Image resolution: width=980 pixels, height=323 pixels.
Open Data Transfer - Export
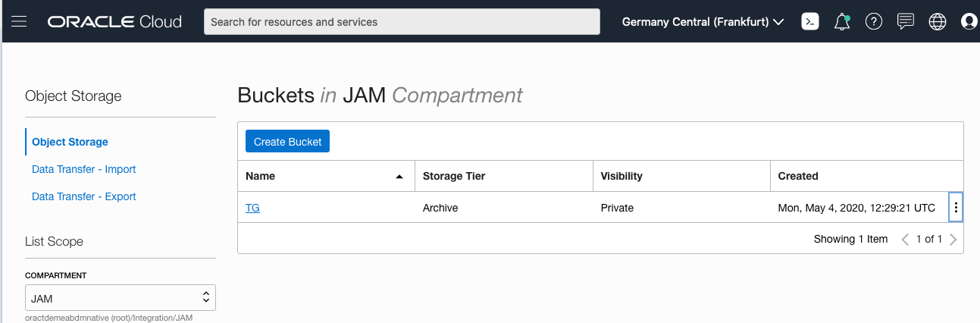click(84, 196)
